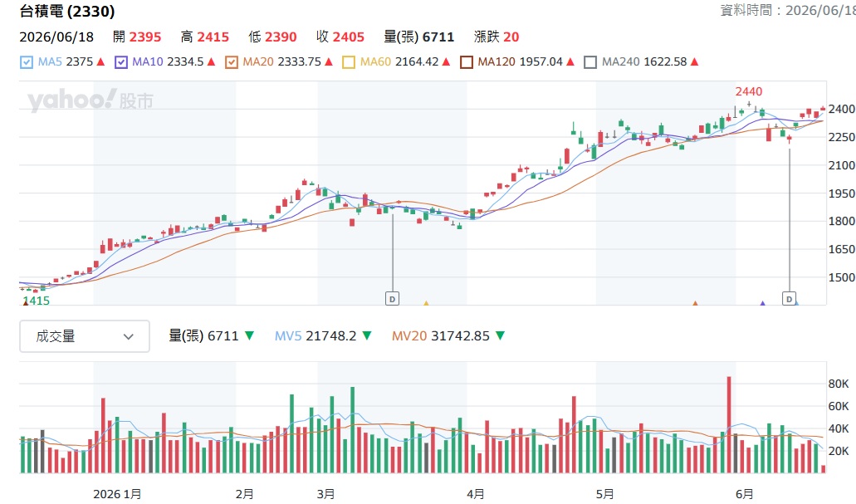This screenshot has height=504, width=856.
Task: Click the 1800 price axis label
Action: pos(841,221)
